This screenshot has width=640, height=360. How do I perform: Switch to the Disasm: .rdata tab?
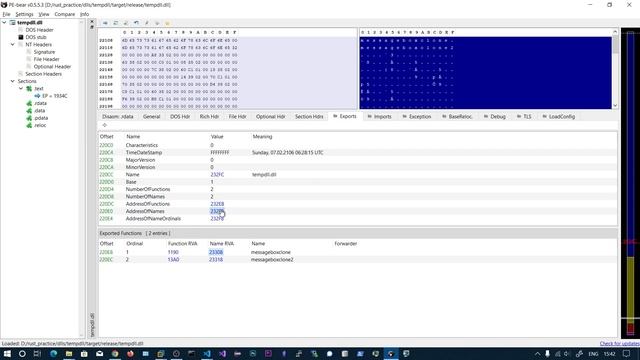click(x=118, y=116)
